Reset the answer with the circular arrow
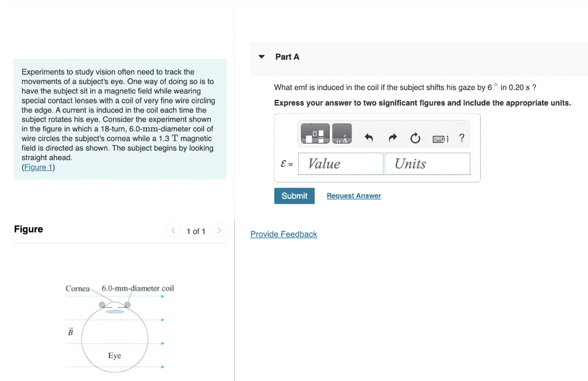 (x=415, y=138)
